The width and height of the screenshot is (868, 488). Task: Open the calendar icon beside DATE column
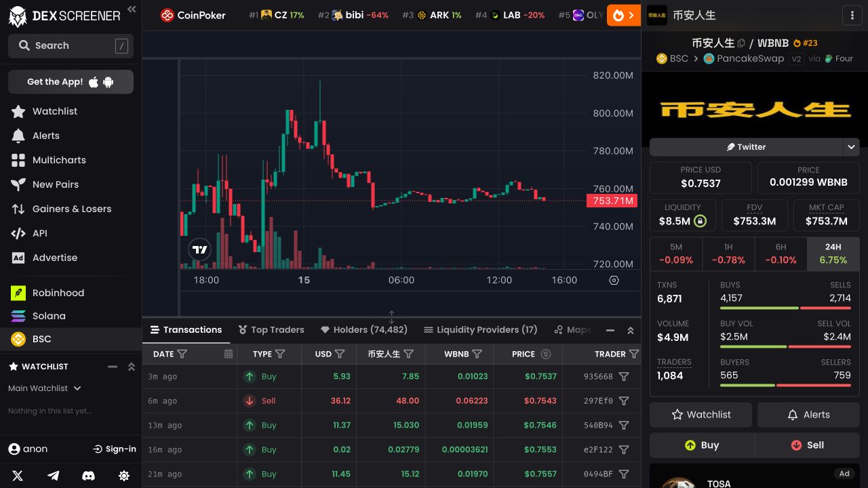[229, 354]
